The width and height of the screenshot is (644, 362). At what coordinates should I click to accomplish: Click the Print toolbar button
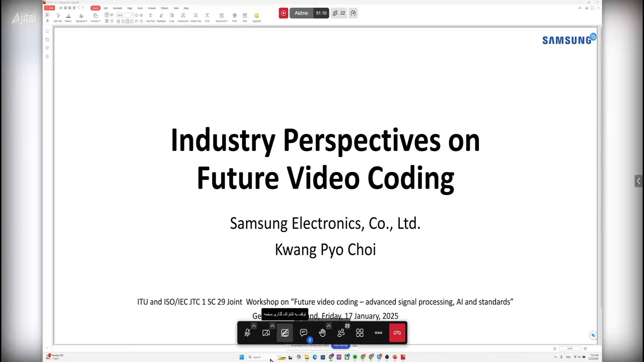point(234,18)
